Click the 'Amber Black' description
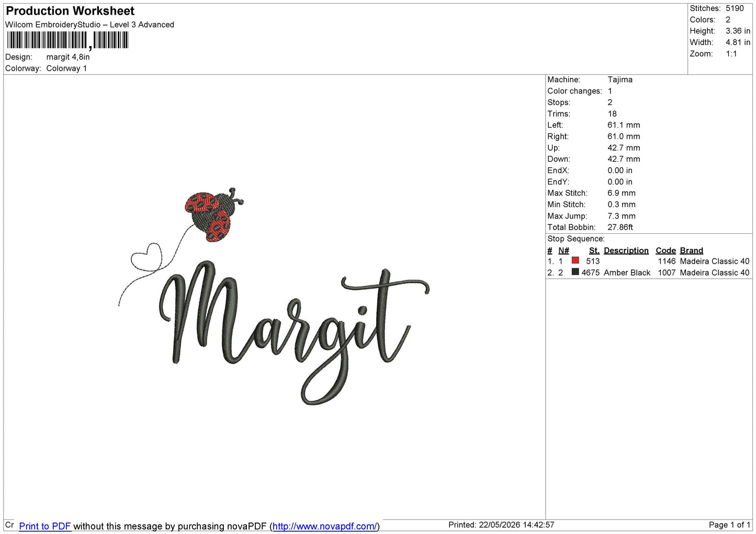The height and width of the screenshot is (534, 756). coord(627,272)
